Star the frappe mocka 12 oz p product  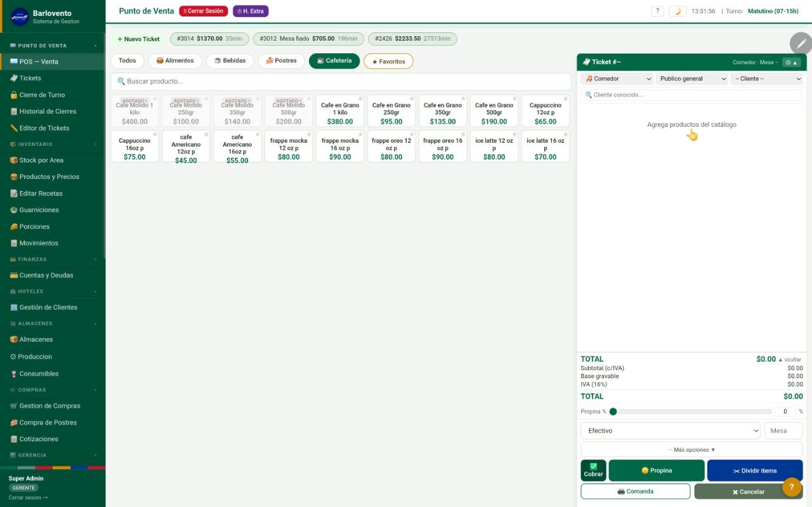pos(309,135)
